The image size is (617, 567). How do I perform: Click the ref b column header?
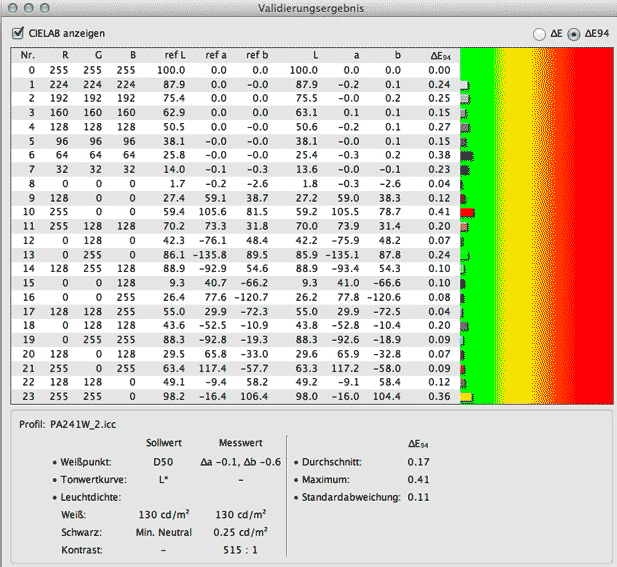click(x=254, y=56)
